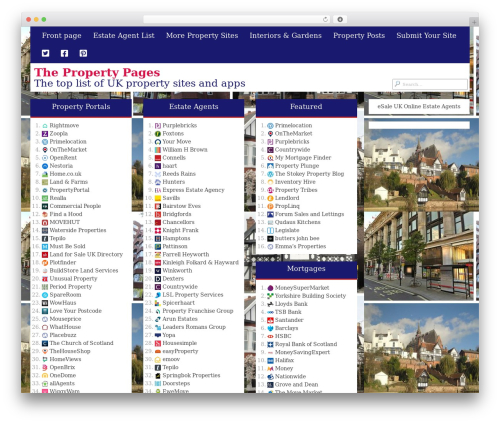Screen dimensions: 500x423
Task: Open Property Franchise Group link
Action: (x=198, y=311)
